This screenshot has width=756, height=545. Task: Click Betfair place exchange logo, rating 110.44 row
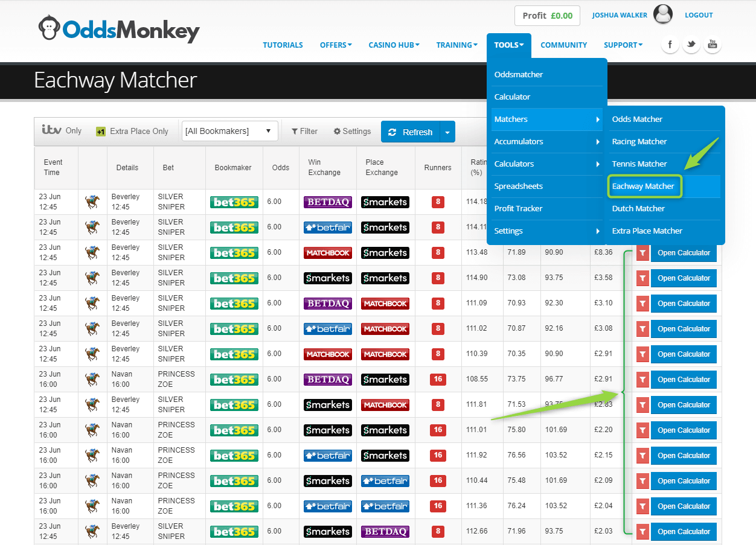(x=385, y=481)
